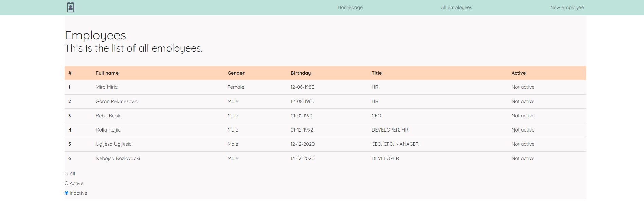Viewport: 644px width, 201px height.
Task: Click Ugljesa Ugljesic's Not active status
Action: 523,144
